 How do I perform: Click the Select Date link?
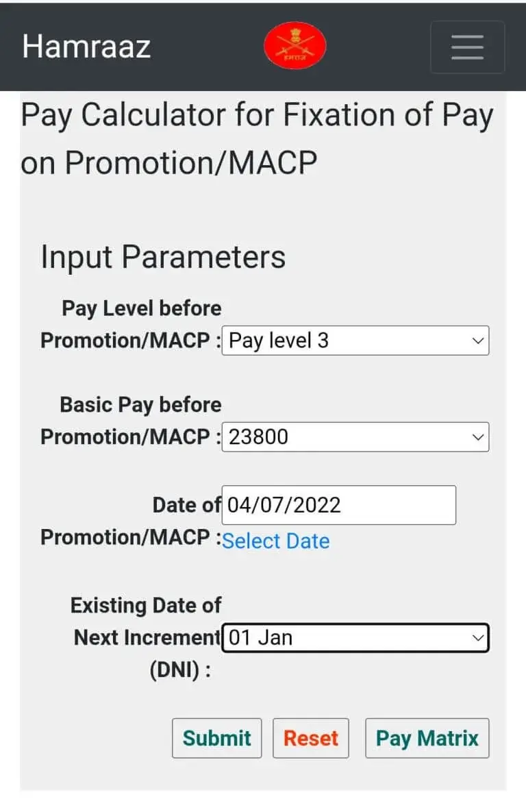pos(276,541)
